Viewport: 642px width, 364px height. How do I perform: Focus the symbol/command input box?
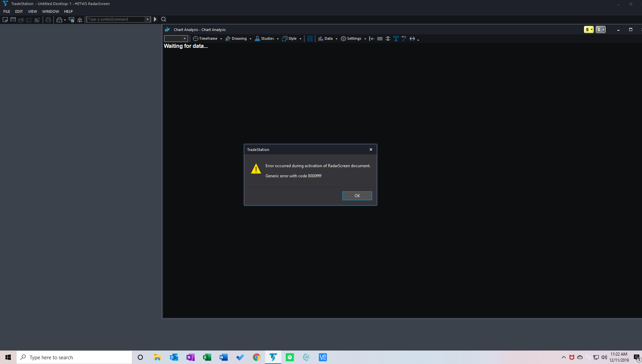tap(116, 20)
